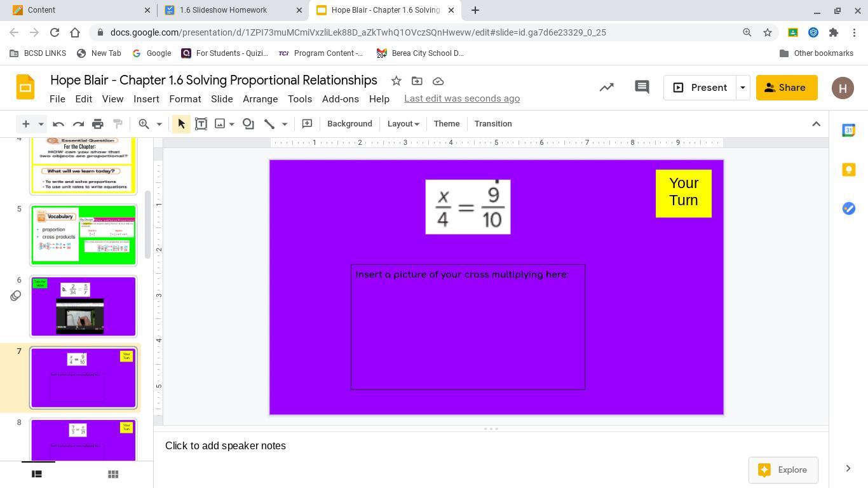Screen dimensions: 868x488
Task: Hide the menus with collapse arrow
Action: click(x=817, y=124)
